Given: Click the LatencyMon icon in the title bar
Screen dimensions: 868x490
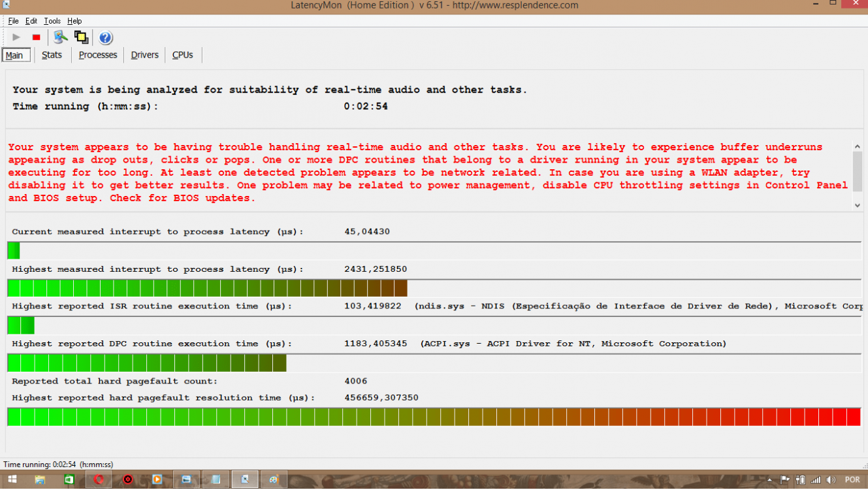Looking at the screenshot, I should coord(6,5).
